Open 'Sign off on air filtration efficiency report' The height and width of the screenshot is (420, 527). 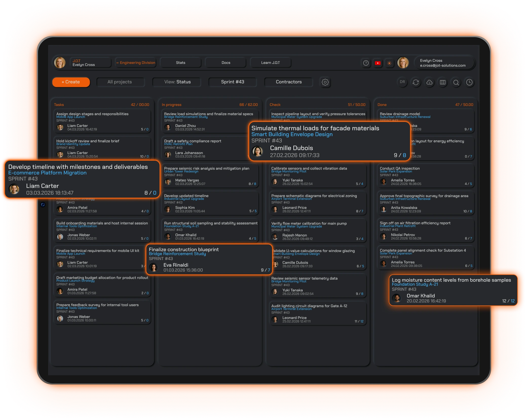tap(426, 230)
